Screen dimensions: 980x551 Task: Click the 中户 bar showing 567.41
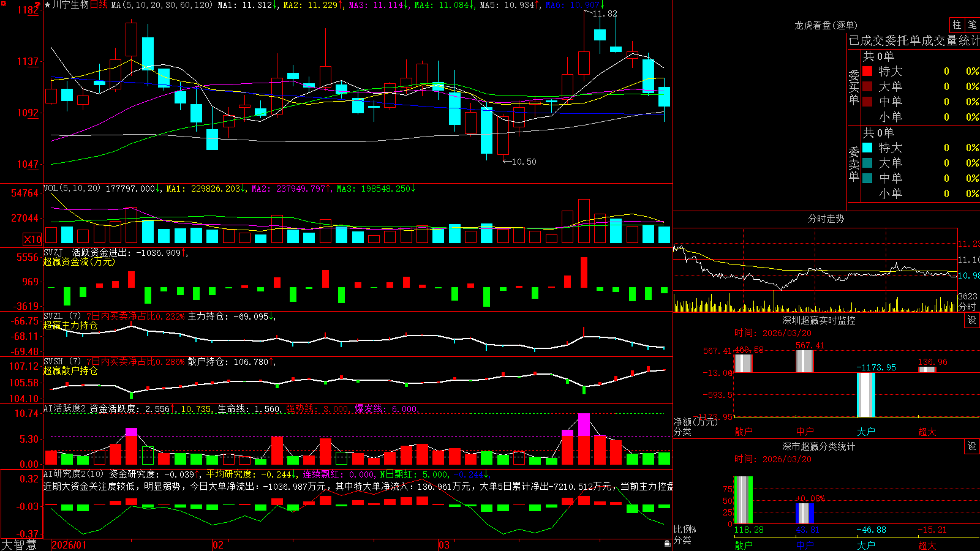[805, 361]
